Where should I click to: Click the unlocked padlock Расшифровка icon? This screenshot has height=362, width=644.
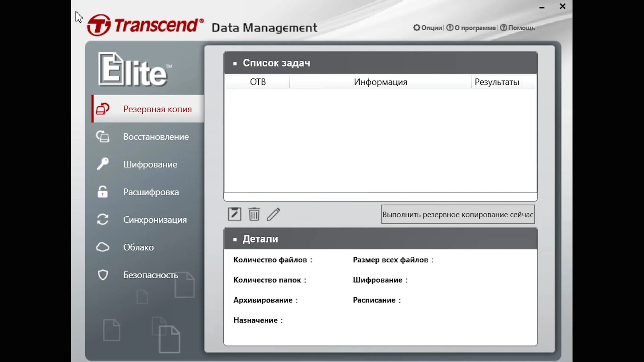(x=103, y=192)
